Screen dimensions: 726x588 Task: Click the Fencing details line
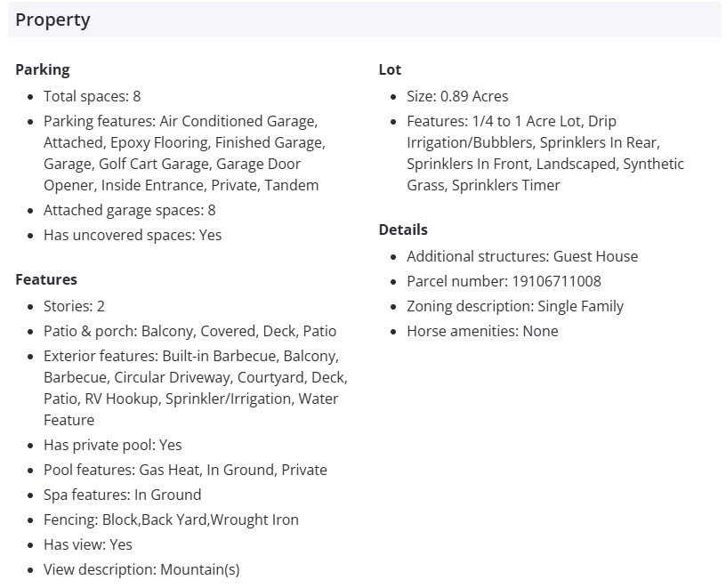click(171, 520)
